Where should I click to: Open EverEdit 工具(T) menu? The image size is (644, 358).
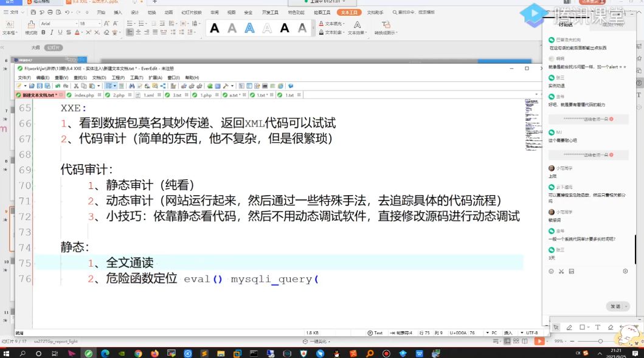tap(136, 78)
